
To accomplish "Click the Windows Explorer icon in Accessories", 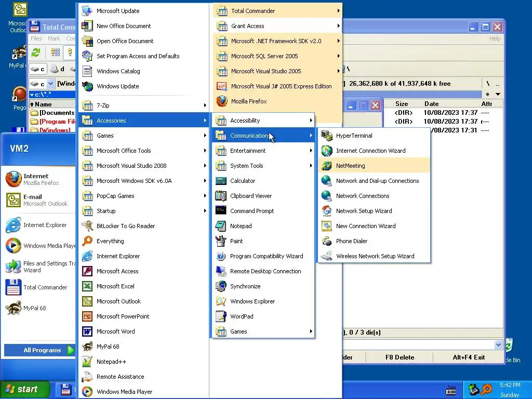I will tap(221, 301).
